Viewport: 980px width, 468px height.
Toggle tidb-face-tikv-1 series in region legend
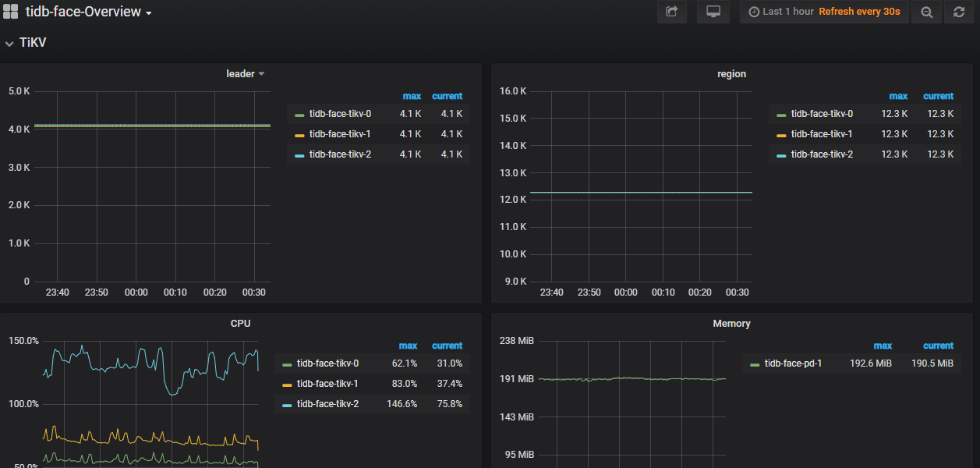coord(822,134)
